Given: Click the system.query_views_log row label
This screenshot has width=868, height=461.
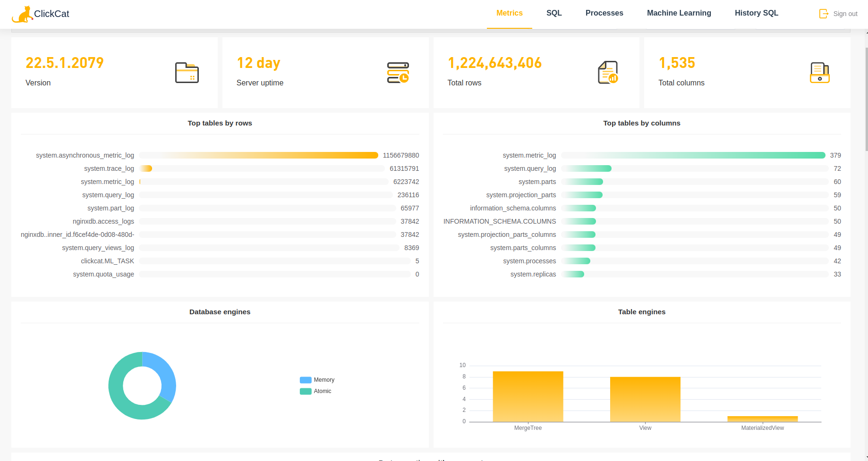Looking at the screenshot, I should coord(98,248).
